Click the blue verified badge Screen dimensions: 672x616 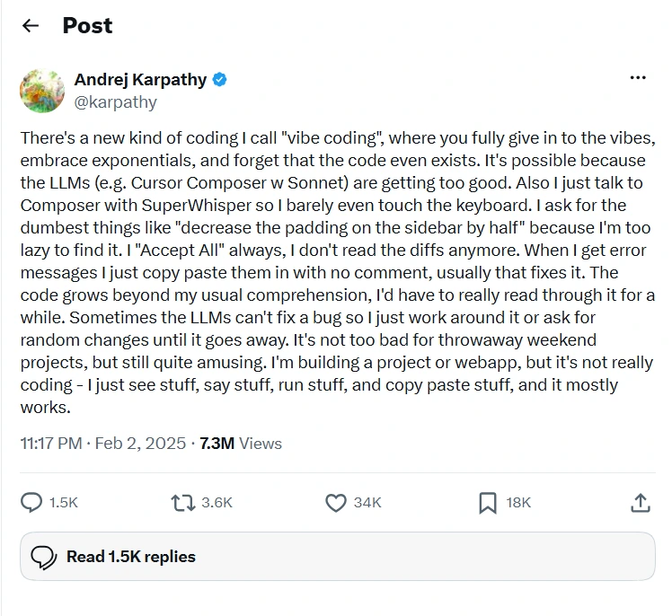219,80
